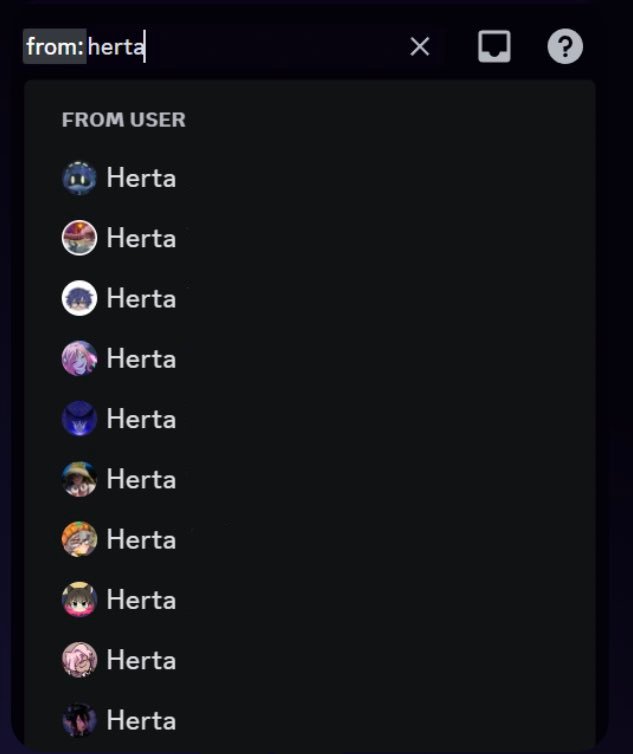633x754 pixels.
Task: Open the Help question mark icon
Action: pos(565,47)
